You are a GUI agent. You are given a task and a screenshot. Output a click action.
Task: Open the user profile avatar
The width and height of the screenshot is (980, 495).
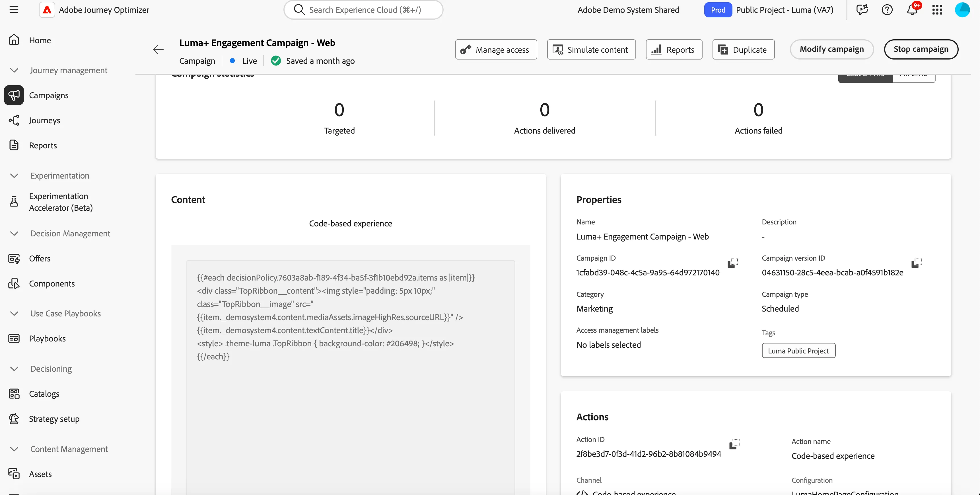click(x=962, y=10)
